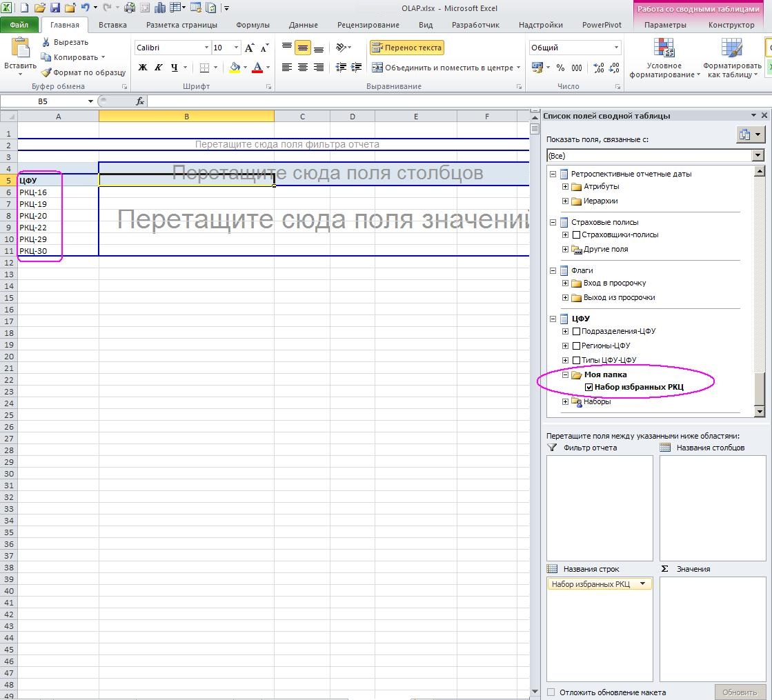This screenshot has height=700, width=772.
Task: Save the workbook with the floppy disk icon
Action: tap(55, 8)
